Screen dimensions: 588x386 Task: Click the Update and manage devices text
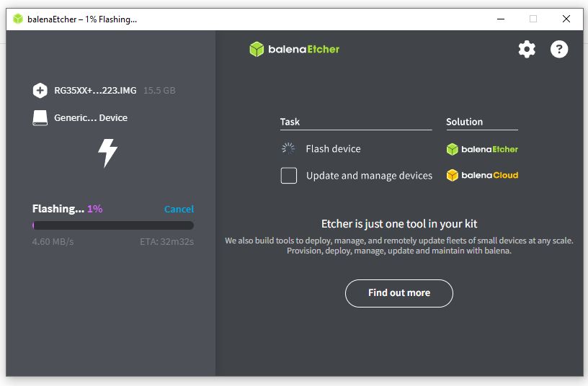pos(369,176)
